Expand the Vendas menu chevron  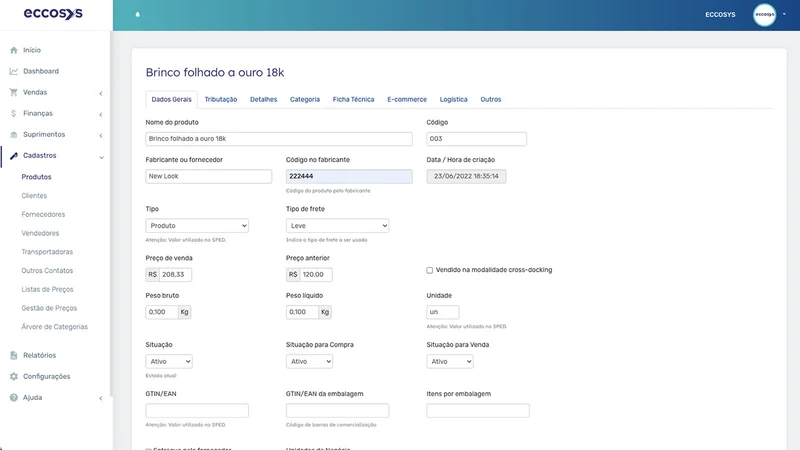[x=101, y=93]
